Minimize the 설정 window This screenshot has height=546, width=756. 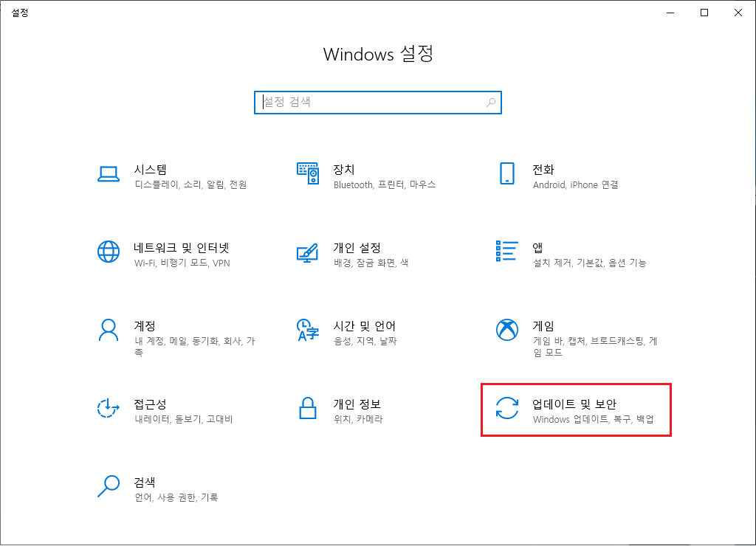(x=670, y=13)
